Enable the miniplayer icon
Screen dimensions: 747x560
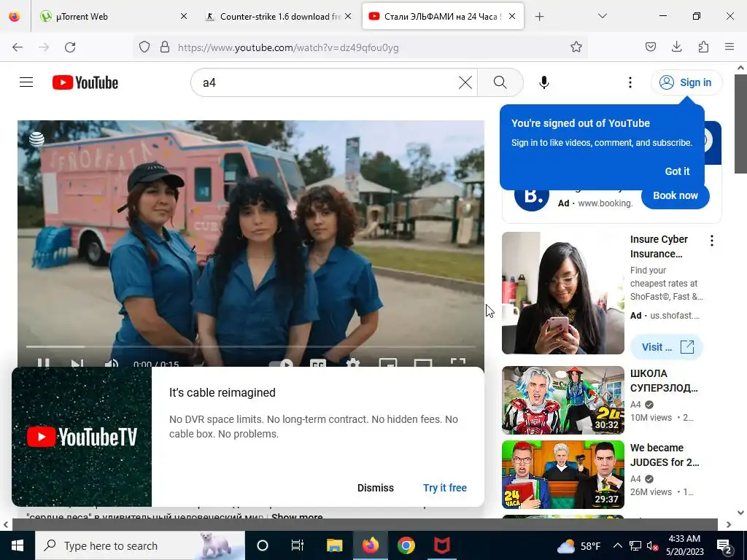(388, 364)
